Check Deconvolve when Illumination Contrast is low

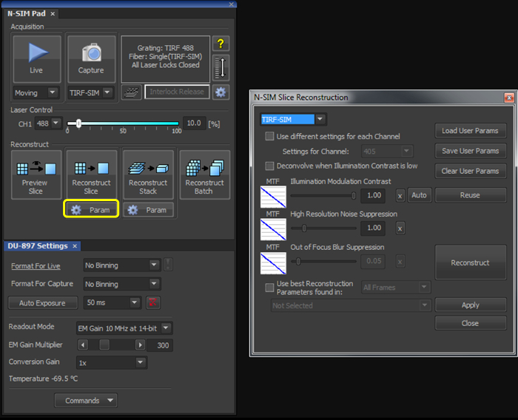(x=270, y=166)
